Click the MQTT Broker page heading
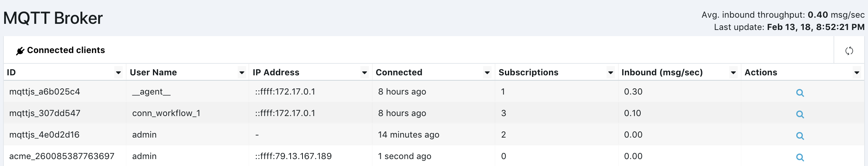This screenshot has height=166, width=868. [x=53, y=18]
